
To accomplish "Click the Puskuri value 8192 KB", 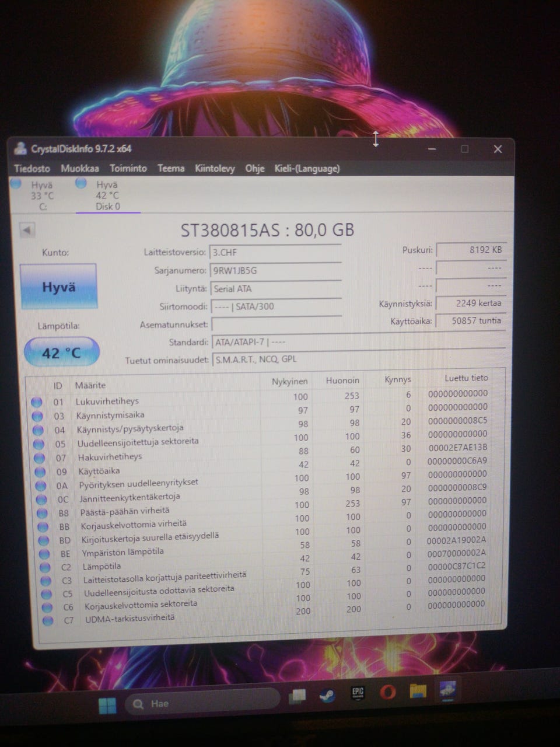I will click(x=471, y=250).
